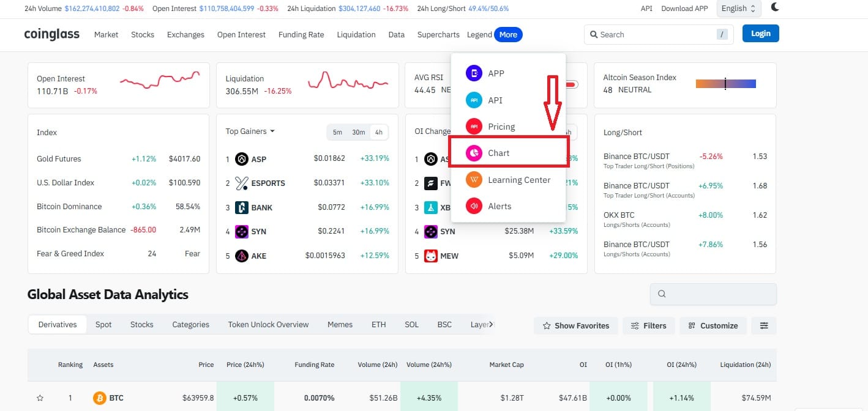
Task: Open Pricing from the More menu
Action: pos(508,127)
